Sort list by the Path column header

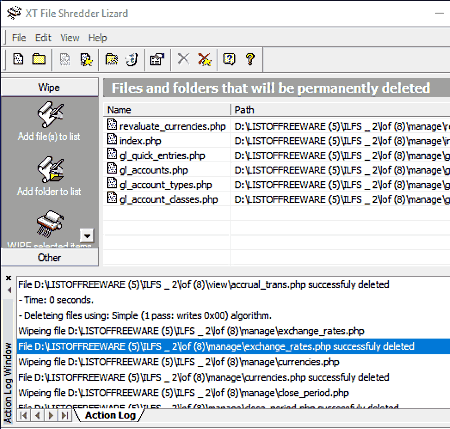340,110
